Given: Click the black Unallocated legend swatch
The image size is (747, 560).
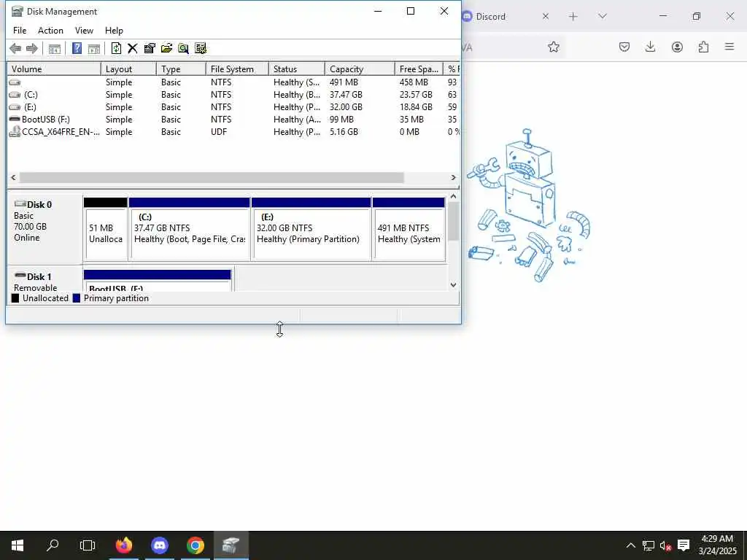Looking at the screenshot, I should (x=15, y=298).
